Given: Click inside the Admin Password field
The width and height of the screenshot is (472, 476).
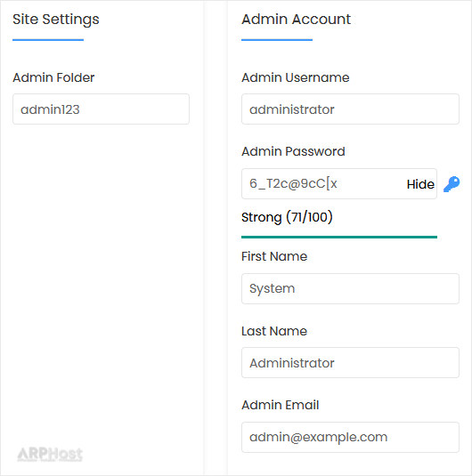Looking at the screenshot, I should point(323,183).
